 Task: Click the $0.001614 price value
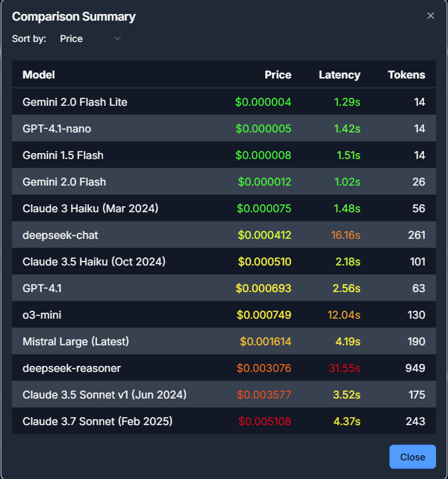pyautogui.click(x=265, y=341)
